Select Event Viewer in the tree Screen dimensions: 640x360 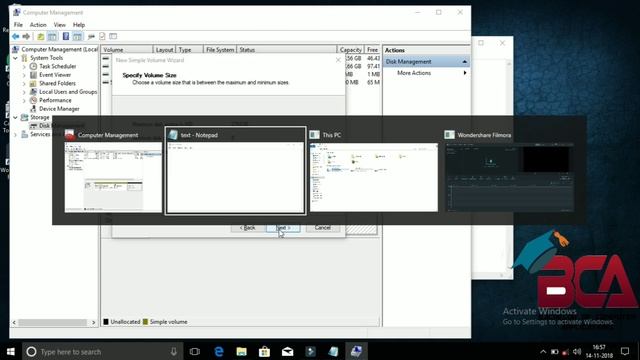pos(51,75)
